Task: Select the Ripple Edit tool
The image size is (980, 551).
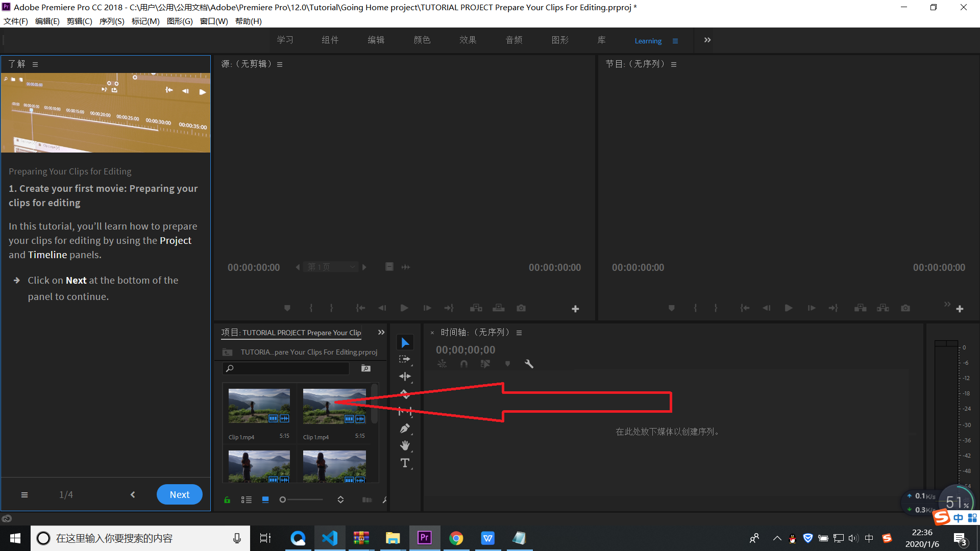Action: tap(405, 377)
